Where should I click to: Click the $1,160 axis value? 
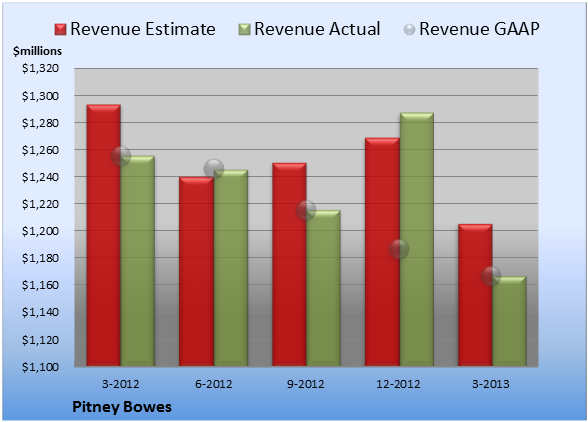tap(40, 285)
